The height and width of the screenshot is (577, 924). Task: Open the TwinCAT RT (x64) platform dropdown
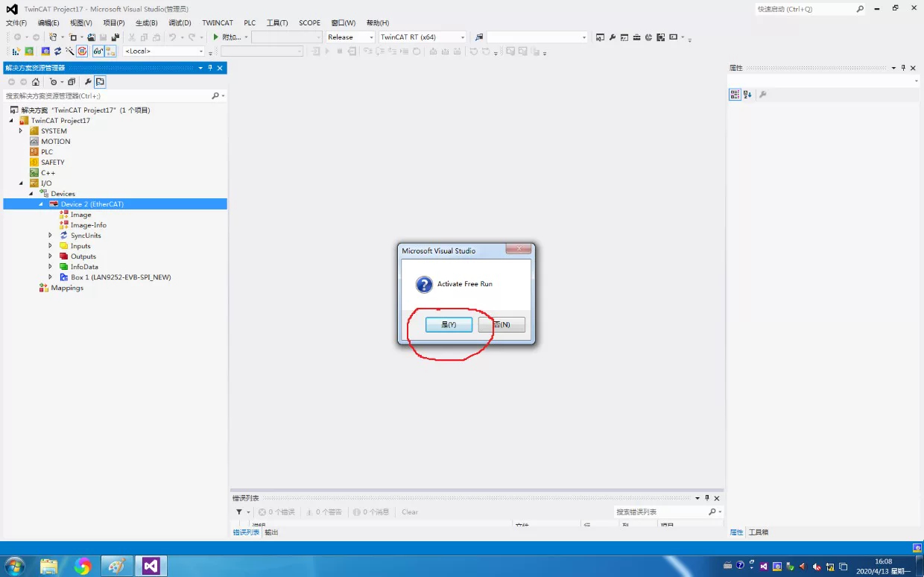tap(423, 37)
